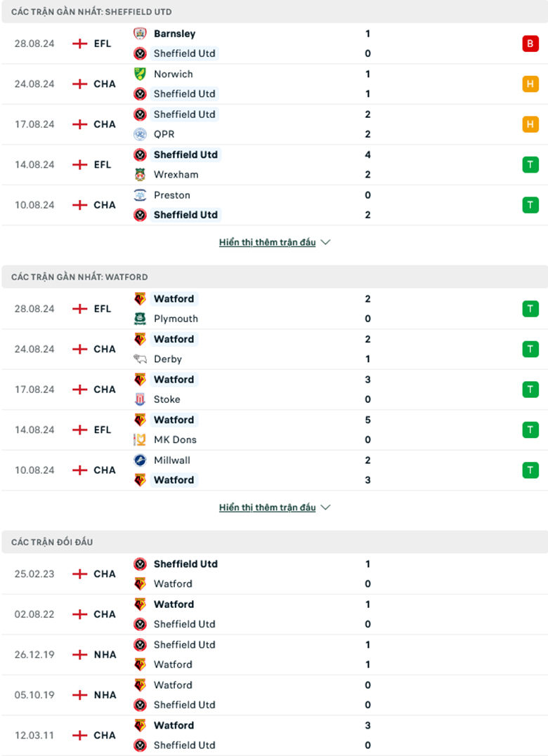548x756 pixels.
Task: Click the Wrexham club crest icon
Action: [140, 175]
